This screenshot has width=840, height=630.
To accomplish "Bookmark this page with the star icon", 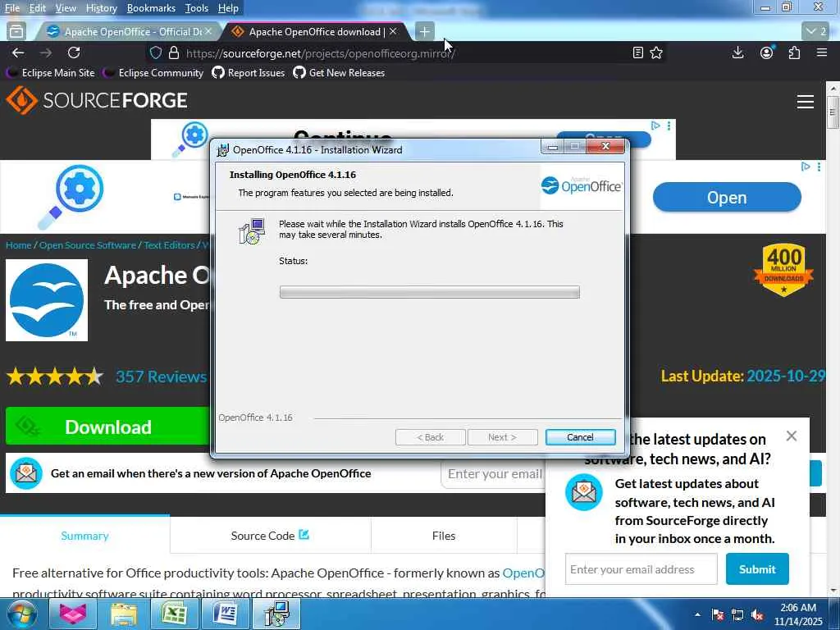I will (x=656, y=52).
